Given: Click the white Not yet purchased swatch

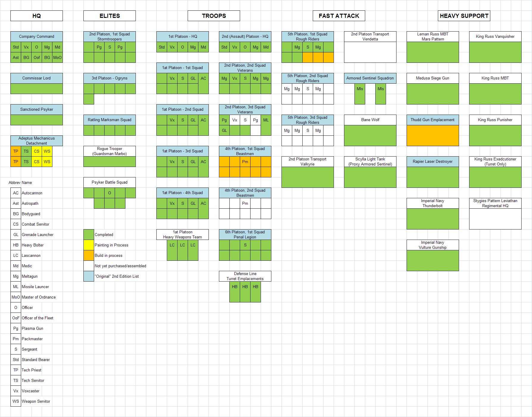Looking at the screenshot, I should (x=89, y=266).
